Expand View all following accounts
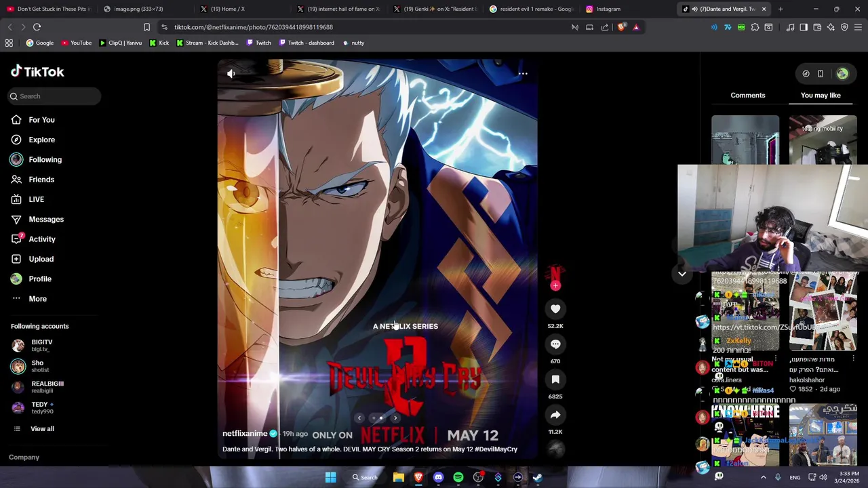The width and height of the screenshot is (868, 488). pos(42,429)
